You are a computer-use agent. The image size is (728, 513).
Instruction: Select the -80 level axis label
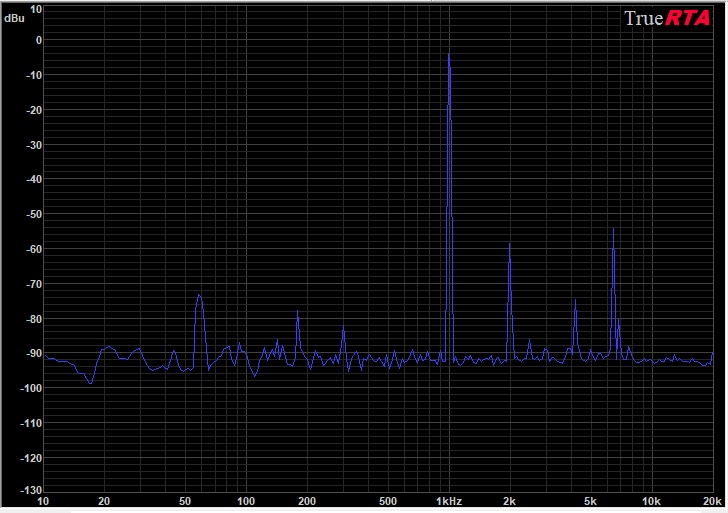pyautogui.click(x=33, y=319)
